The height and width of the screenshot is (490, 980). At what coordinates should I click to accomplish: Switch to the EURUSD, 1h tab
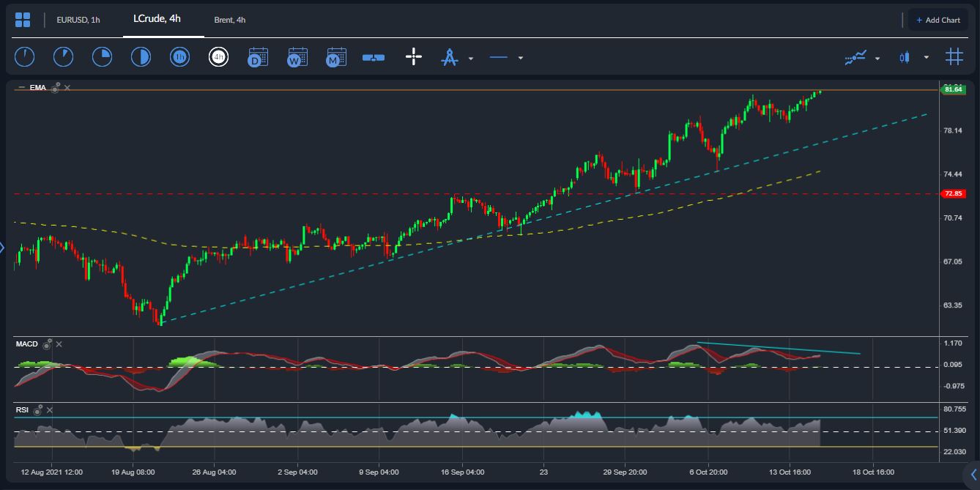[78, 20]
